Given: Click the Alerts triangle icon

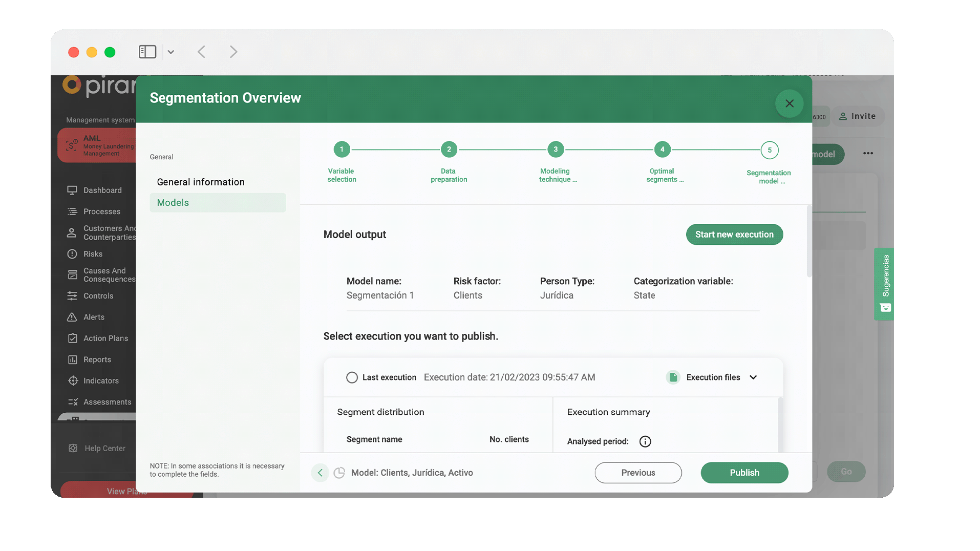Looking at the screenshot, I should coord(72,317).
